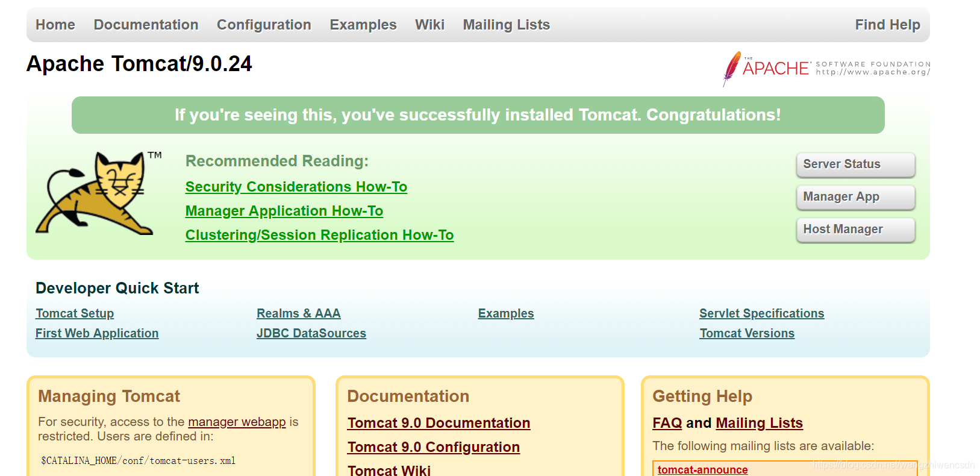Viewport: 980px width, 476px height.
Task: Open Clustering/Session Replication How-To link
Action: tap(320, 235)
